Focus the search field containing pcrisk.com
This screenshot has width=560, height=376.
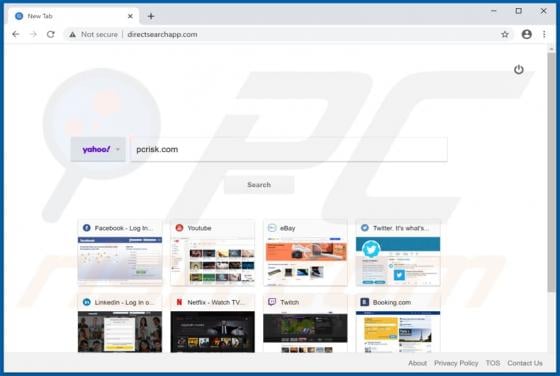pyautogui.click(x=289, y=149)
